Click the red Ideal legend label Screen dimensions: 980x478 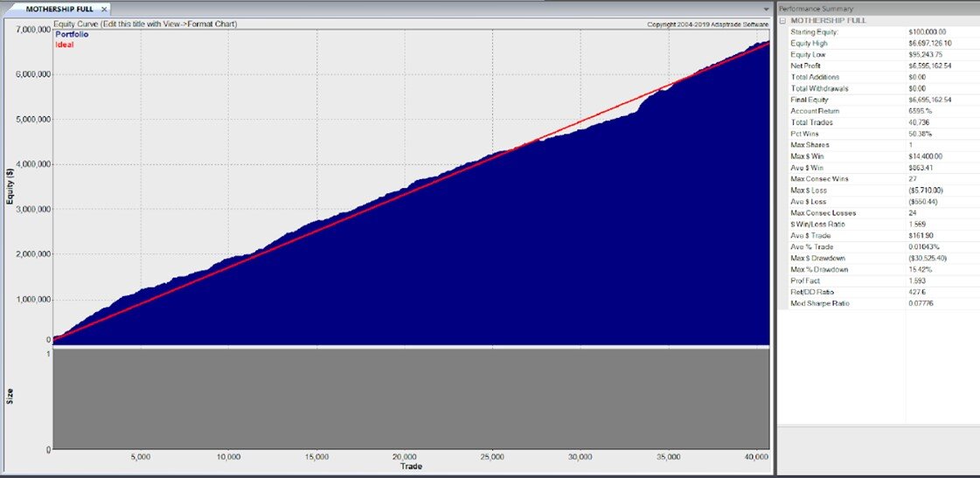tap(65, 45)
